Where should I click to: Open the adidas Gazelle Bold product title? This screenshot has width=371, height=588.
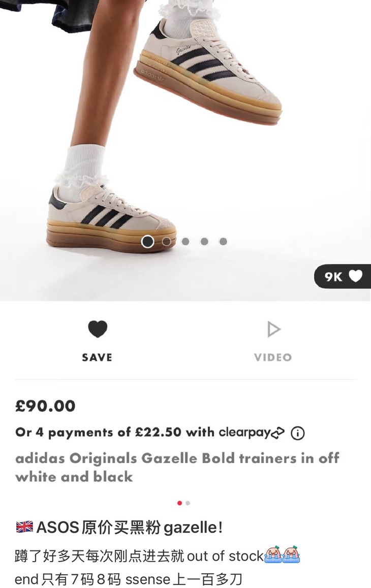177,467
